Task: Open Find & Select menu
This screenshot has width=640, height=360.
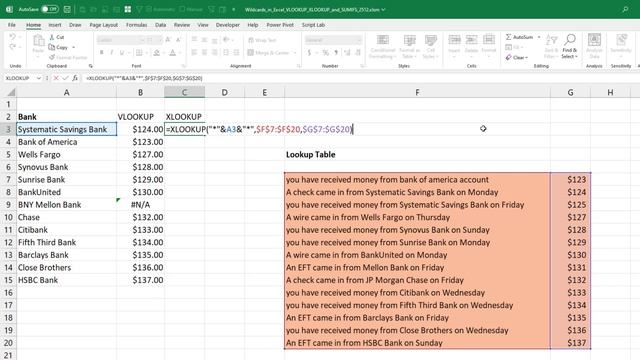Action: click(570, 47)
